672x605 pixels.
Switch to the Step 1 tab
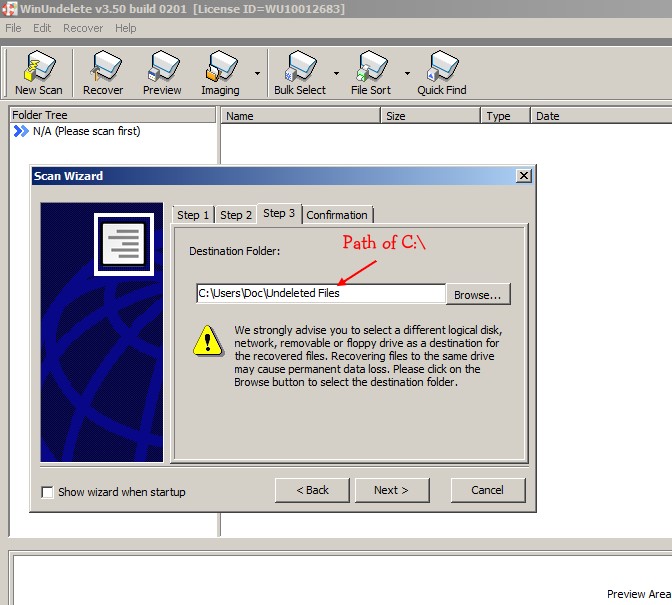click(193, 215)
